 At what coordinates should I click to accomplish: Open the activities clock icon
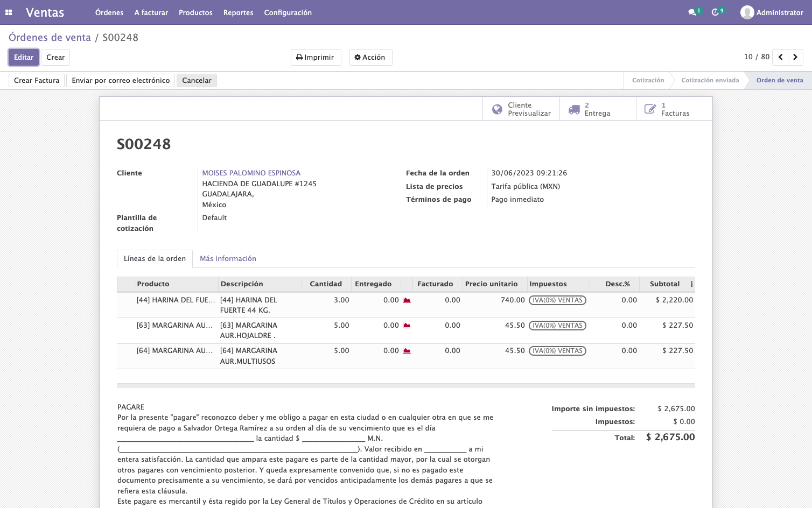pos(715,12)
